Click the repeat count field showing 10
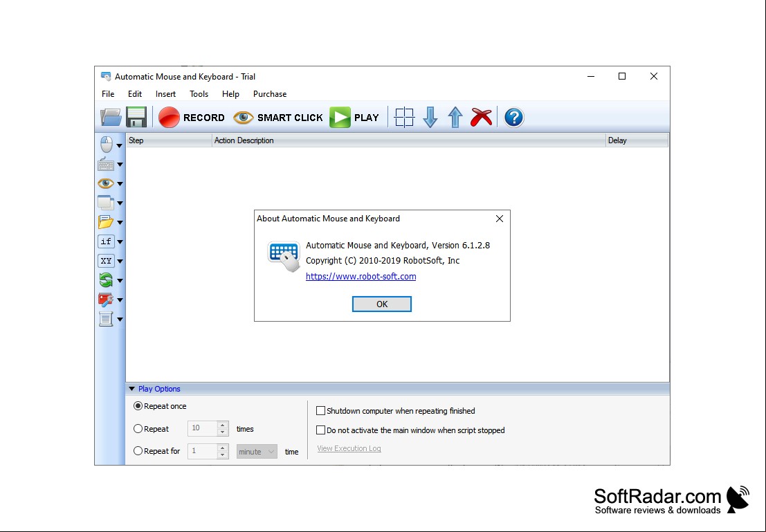This screenshot has width=766, height=532. (x=202, y=428)
